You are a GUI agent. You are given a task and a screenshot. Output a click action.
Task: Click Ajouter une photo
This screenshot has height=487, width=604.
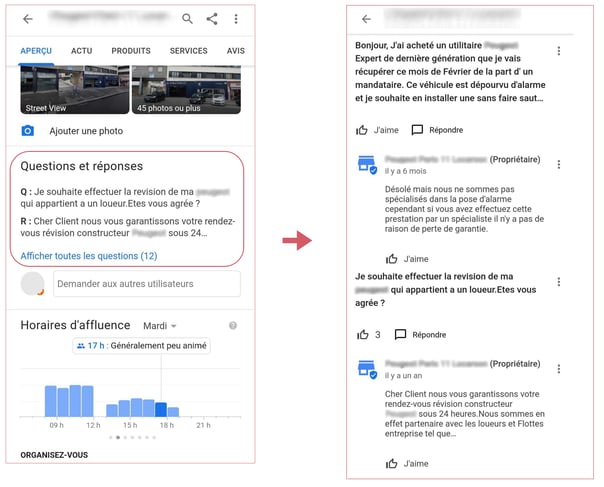[x=86, y=131]
